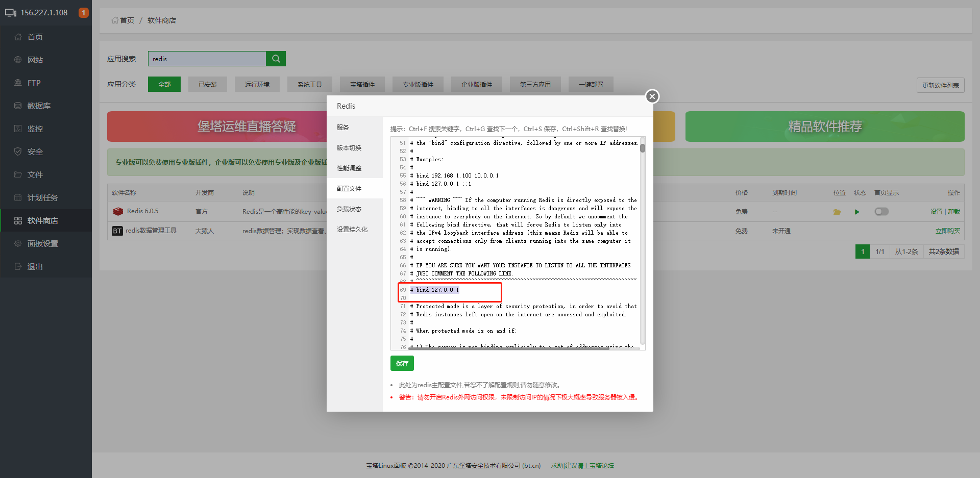Filter by 全部 category

click(164, 84)
